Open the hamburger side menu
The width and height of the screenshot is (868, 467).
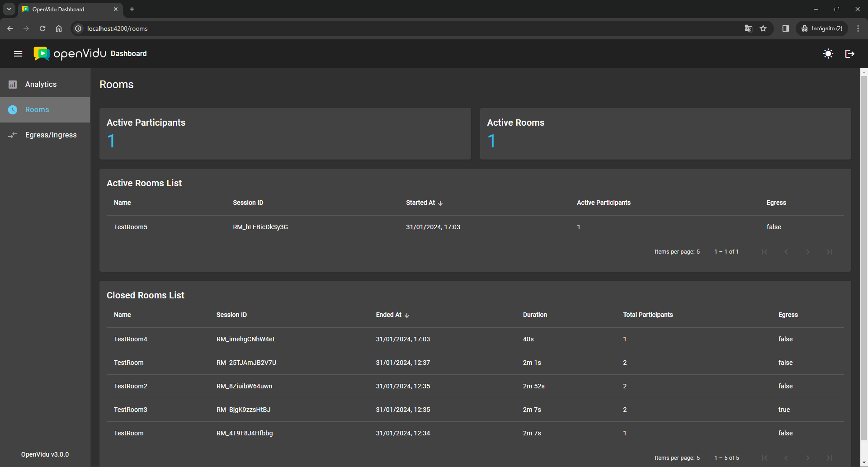(18, 54)
